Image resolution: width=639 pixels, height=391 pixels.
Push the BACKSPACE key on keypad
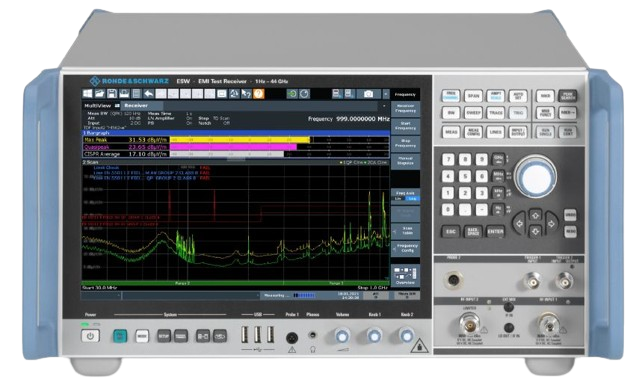(x=473, y=232)
